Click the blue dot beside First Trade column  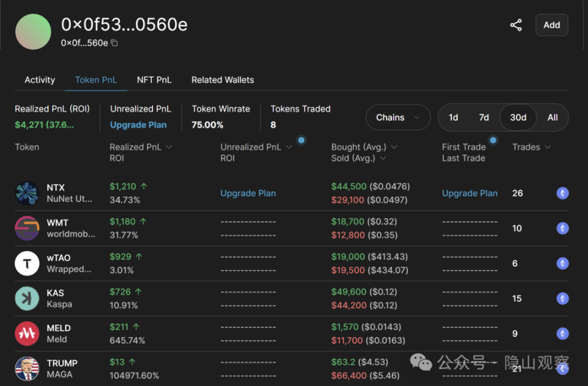pos(493,140)
